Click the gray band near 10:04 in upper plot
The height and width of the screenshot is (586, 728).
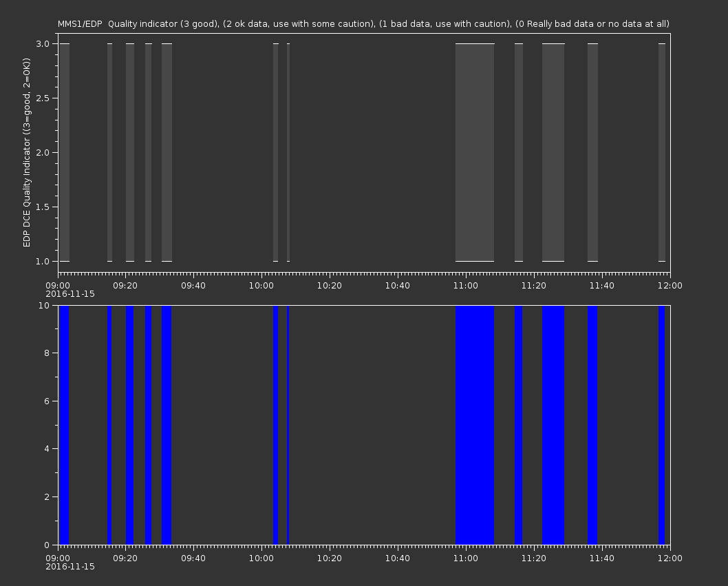pos(276,152)
